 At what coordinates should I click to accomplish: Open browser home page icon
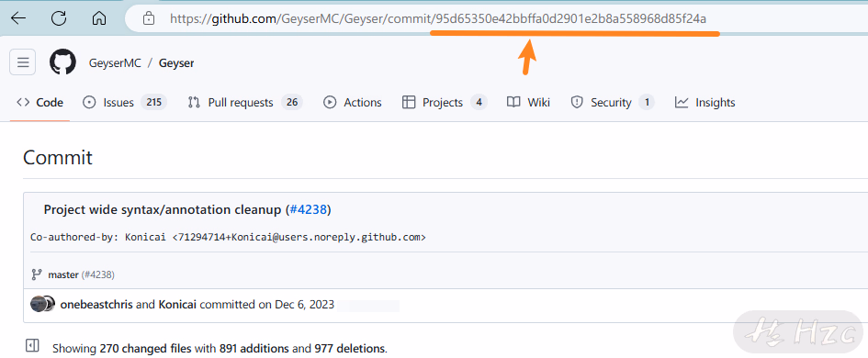click(99, 18)
